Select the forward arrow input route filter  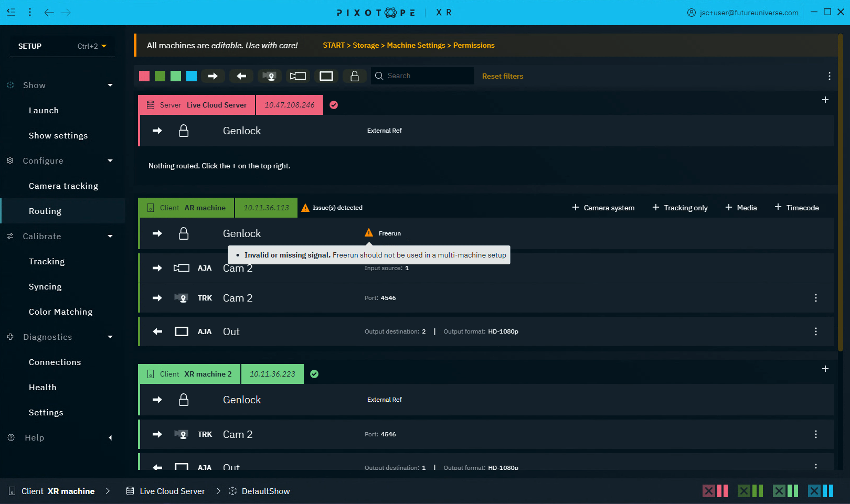[x=213, y=76]
